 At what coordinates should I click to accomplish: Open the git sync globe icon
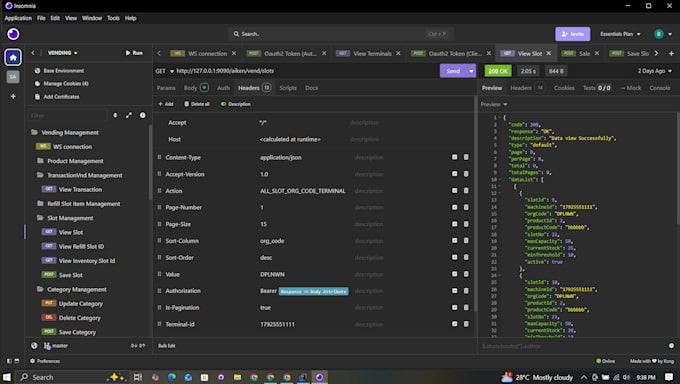pos(34,345)
